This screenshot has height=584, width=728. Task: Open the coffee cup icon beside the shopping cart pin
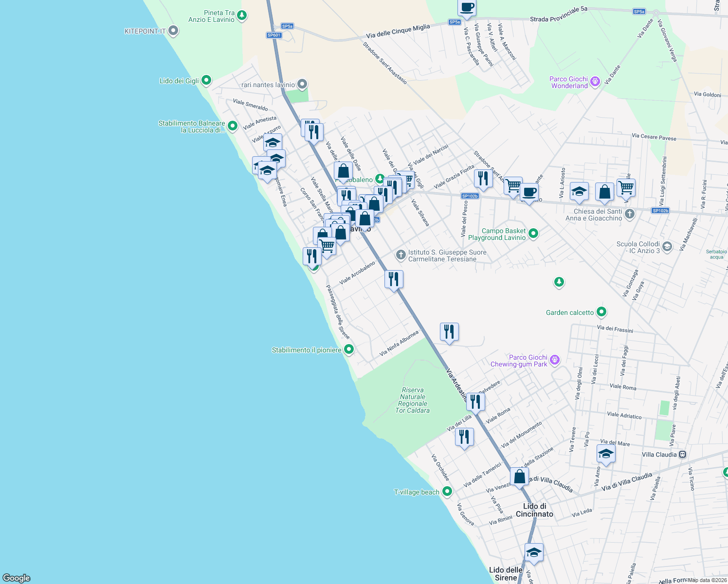(x=530, y=192)
